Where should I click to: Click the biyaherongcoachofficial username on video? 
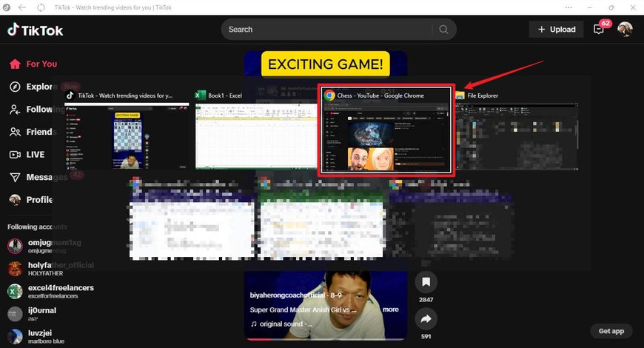click(x=288, y=295)
